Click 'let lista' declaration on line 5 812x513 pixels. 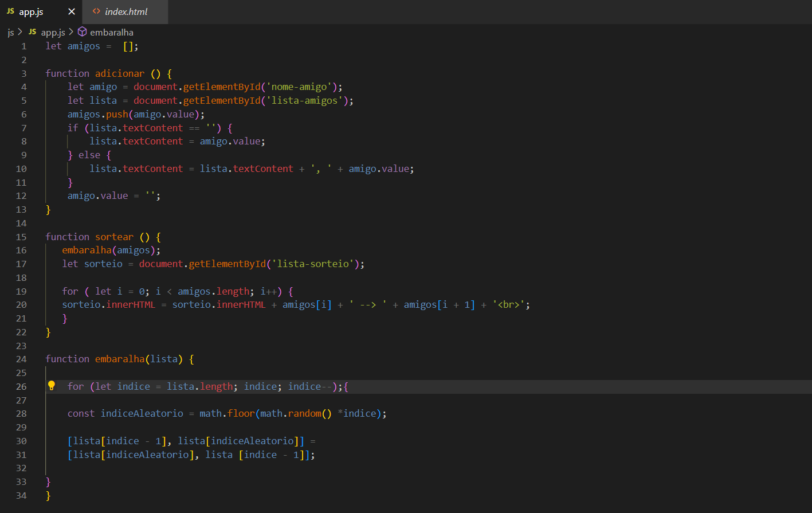pyautogui.click(x=92, y=100)
